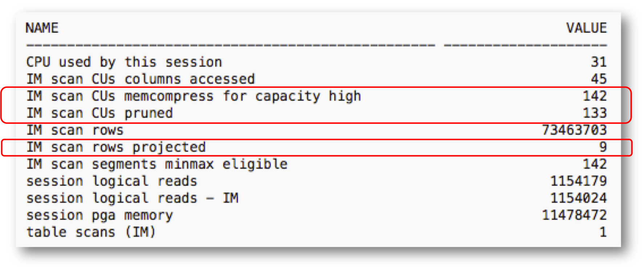Click "IM scan CUs memcompress for capacity high"
The image size is (644, 270).
coord(193,96)
